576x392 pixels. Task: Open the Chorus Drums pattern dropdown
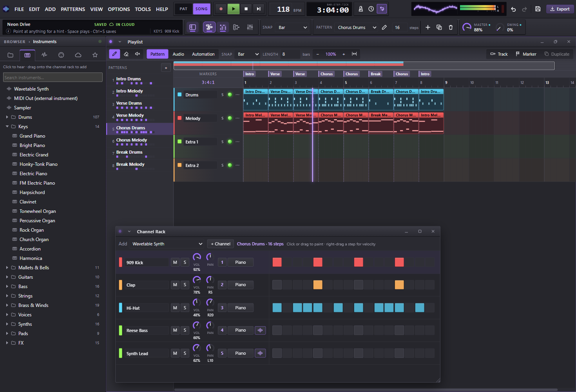357,27
